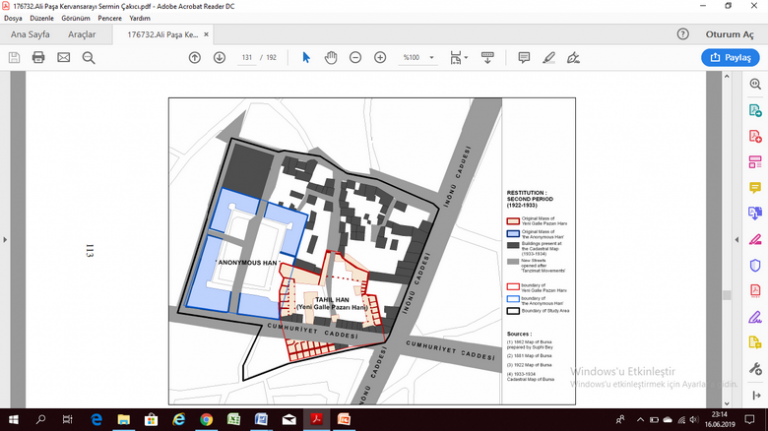Open Windows Start menu on taskbar
This screenshot has width=768, height=431.
tap(14, 419)
